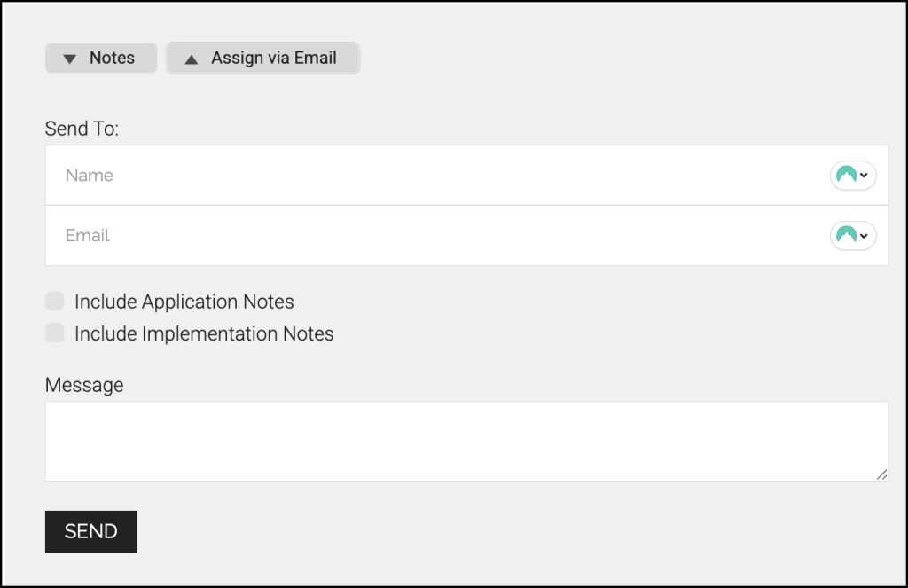Collapse the Assign via Email section

(262, 59)
